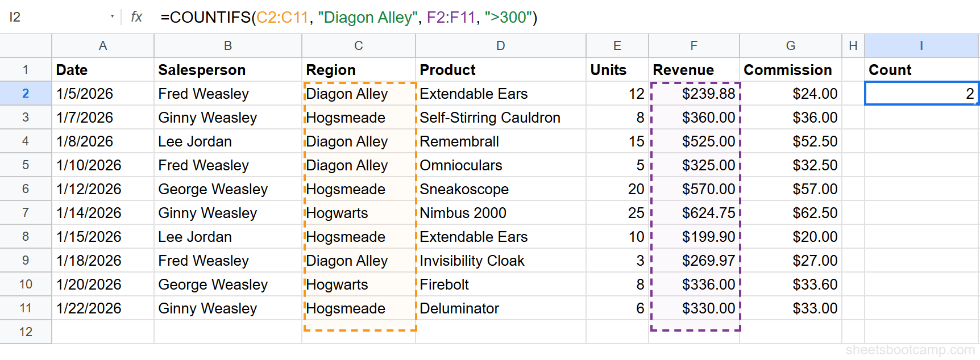
Task: Click the fx function icon
Action: (136, 17)
